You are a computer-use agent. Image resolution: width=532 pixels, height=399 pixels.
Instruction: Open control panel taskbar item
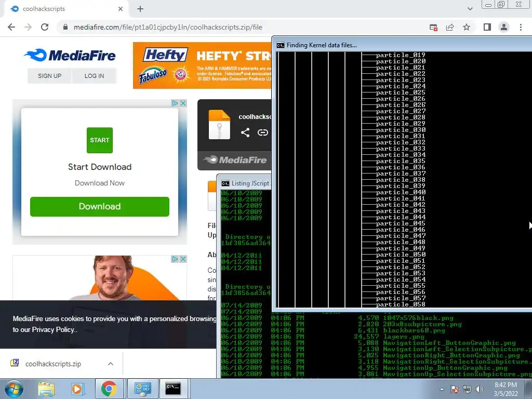pyautogui.click(x=142, y=389)
